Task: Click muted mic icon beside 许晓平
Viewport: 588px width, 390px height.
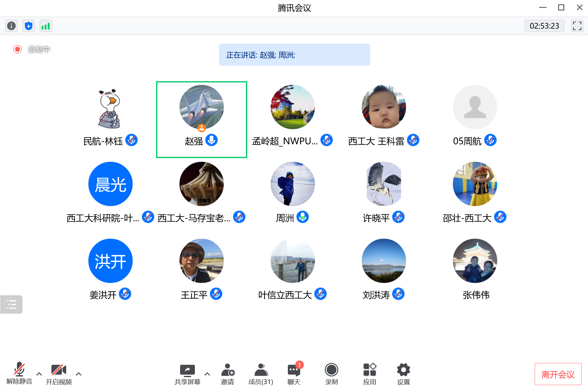Action: pos(398,217)
